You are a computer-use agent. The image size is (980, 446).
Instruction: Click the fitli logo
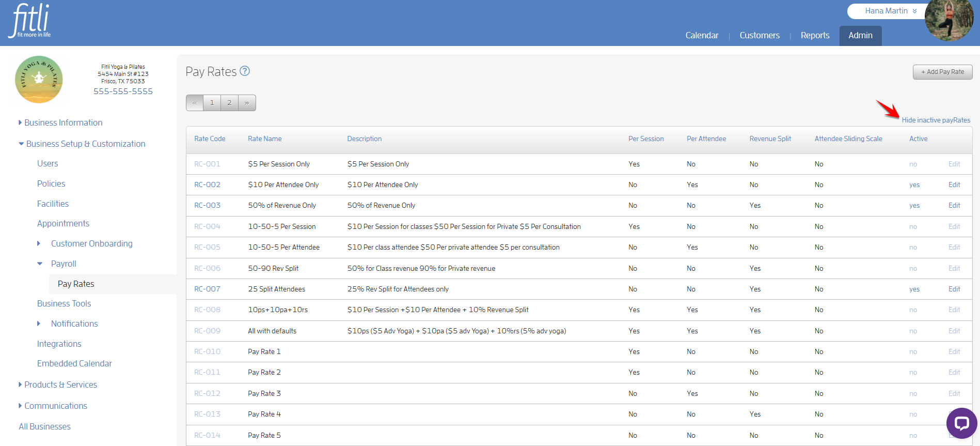[x=30, y=21]
